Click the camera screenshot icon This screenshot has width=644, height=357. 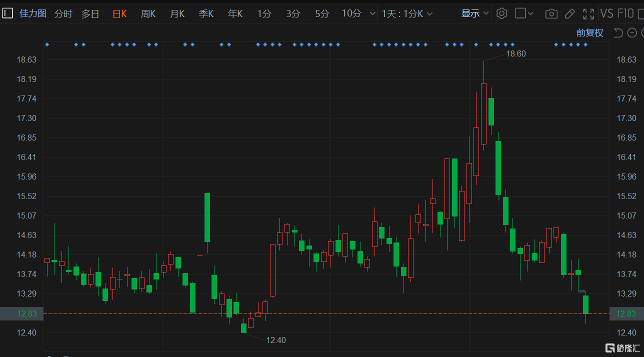pyautogui.click(x=551, y=13)
